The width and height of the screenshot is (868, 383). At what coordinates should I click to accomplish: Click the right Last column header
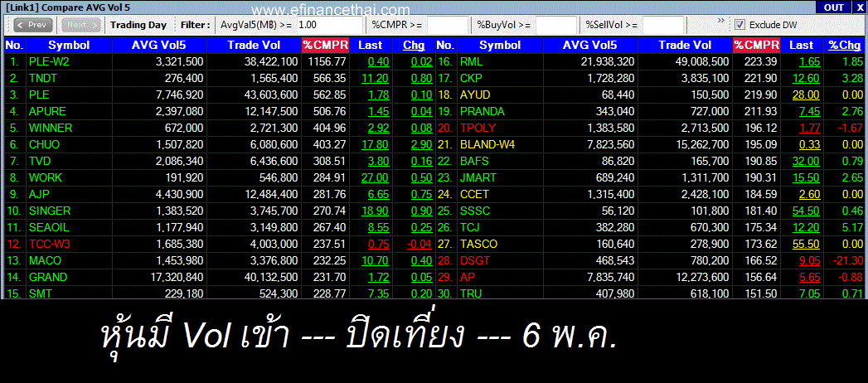point(802,46)
